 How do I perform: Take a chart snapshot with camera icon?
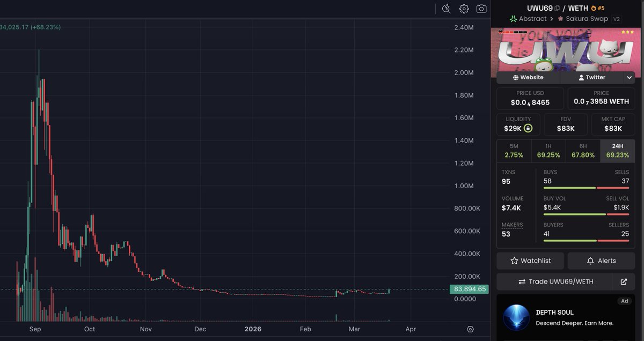(x=481, y=9)
